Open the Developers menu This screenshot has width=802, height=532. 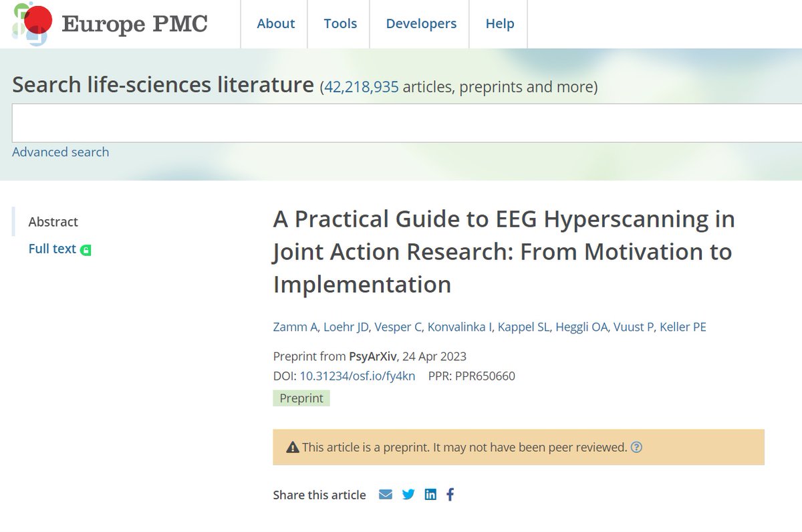click(421, 23)
